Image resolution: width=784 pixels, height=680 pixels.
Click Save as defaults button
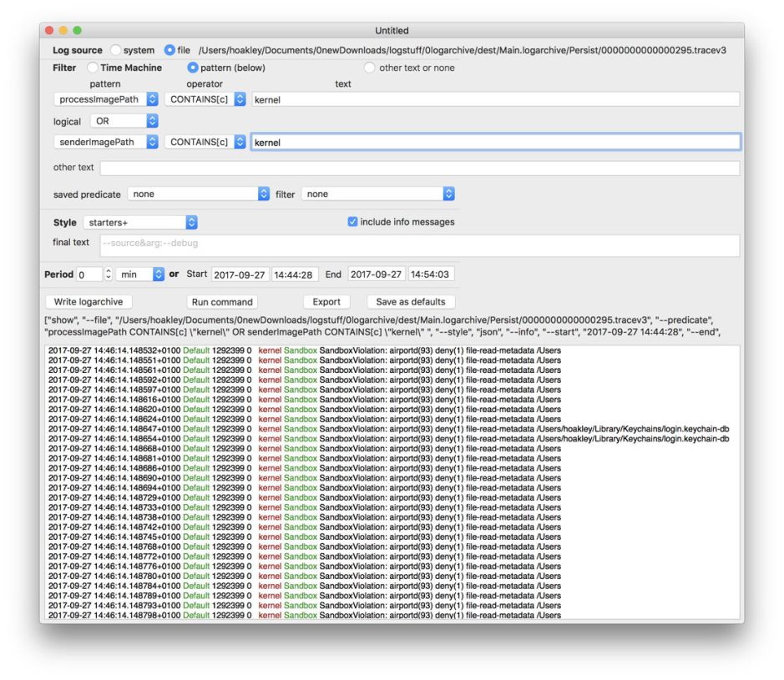point(410,302)
